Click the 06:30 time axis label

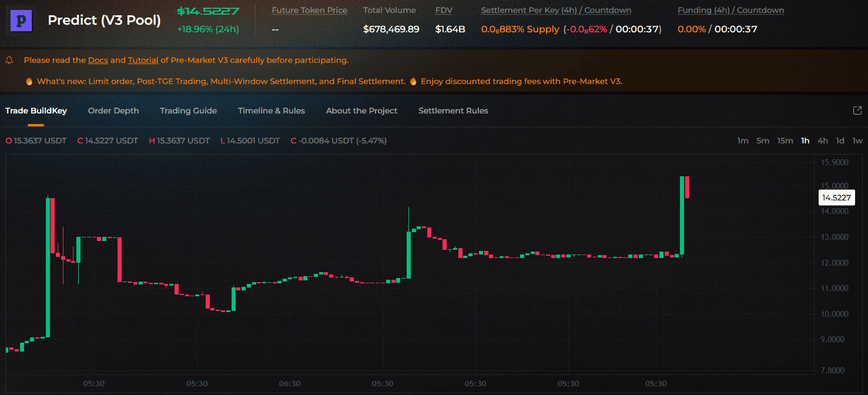[290, 383]
